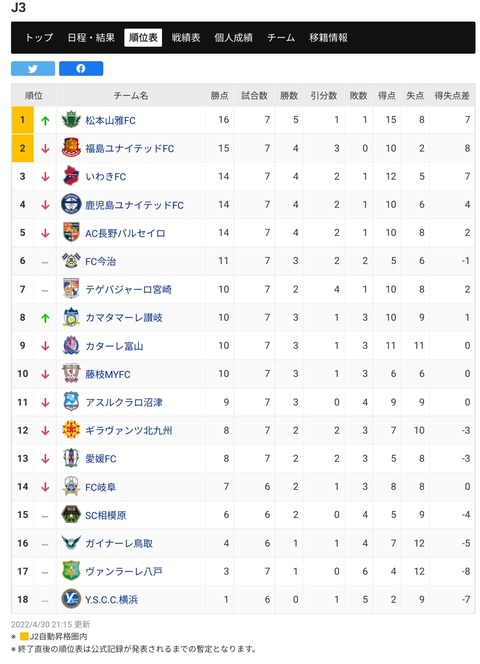
Task: Switch to the トップ tab
Action: [39, 38]
